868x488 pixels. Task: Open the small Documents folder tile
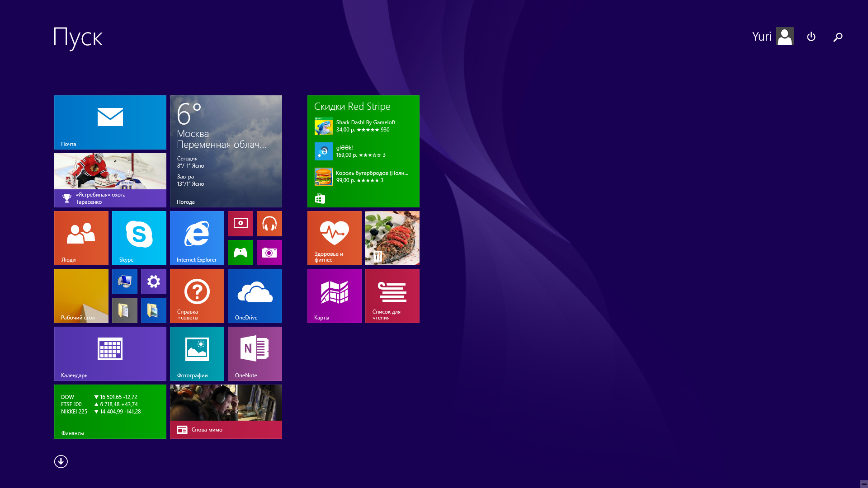(x=125, y=310)
